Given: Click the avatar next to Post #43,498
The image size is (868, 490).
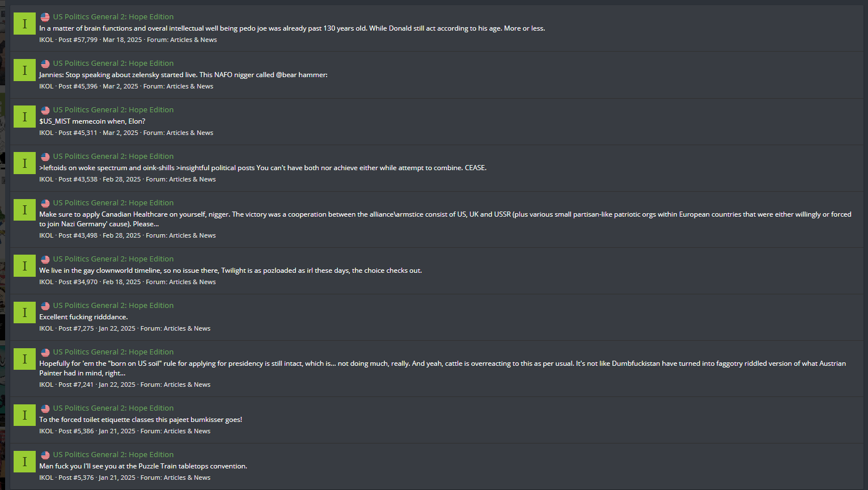Looking at the screenshot, I should click(x=24, y=210).
